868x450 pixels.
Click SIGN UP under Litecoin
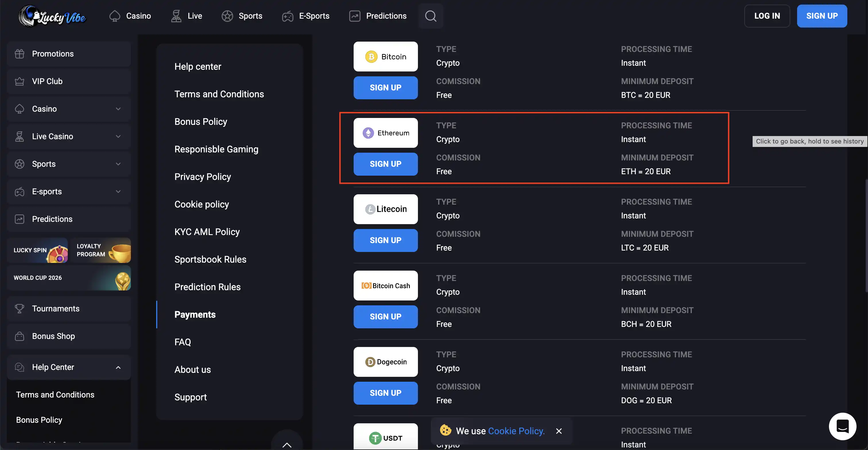point(385,240)
